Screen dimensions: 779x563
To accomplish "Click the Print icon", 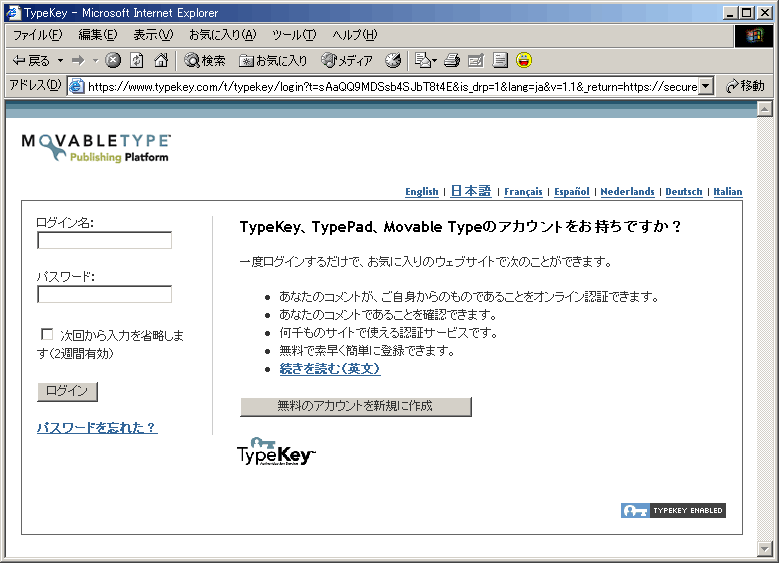I will 452,61.
